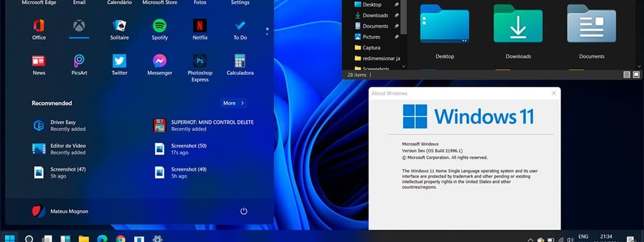
Task: Launch Spotify from the Start menu
Action: point(160,30)
